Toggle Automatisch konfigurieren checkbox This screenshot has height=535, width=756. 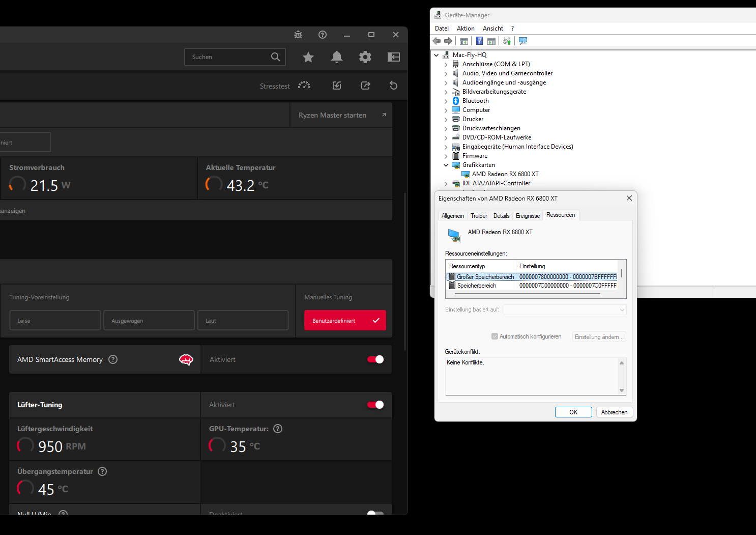(495, 336)
